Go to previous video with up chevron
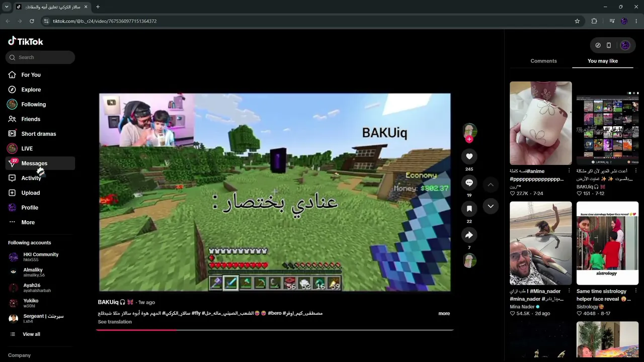Viewport: 644px width, 362px height. (x=491, y=185)
